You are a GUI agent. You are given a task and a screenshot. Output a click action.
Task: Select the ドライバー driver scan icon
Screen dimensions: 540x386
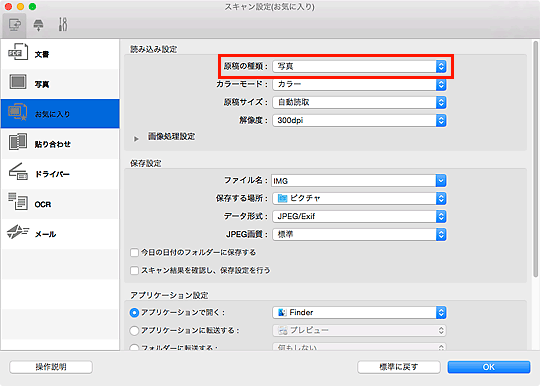point(18,171)
